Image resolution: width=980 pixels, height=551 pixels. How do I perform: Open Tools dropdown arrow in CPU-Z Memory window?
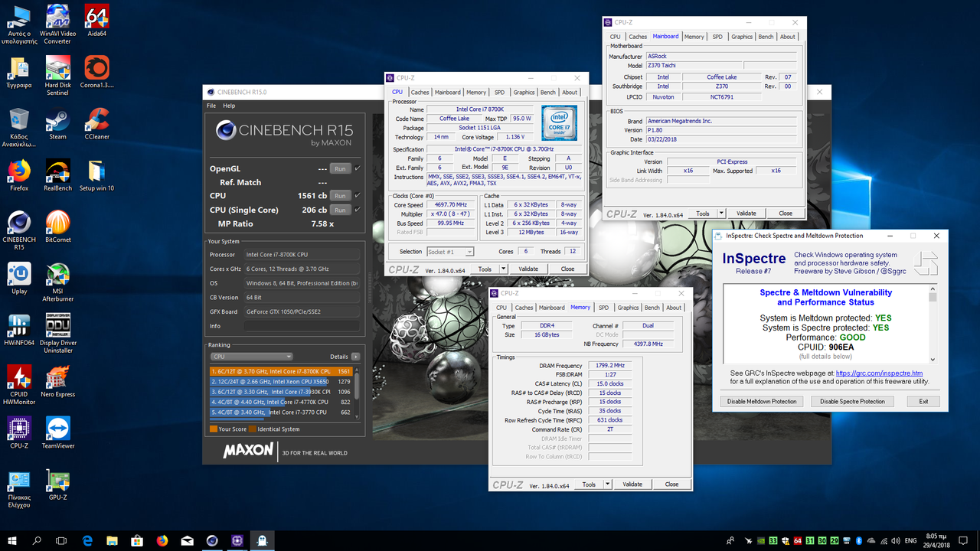pos(608,484)
